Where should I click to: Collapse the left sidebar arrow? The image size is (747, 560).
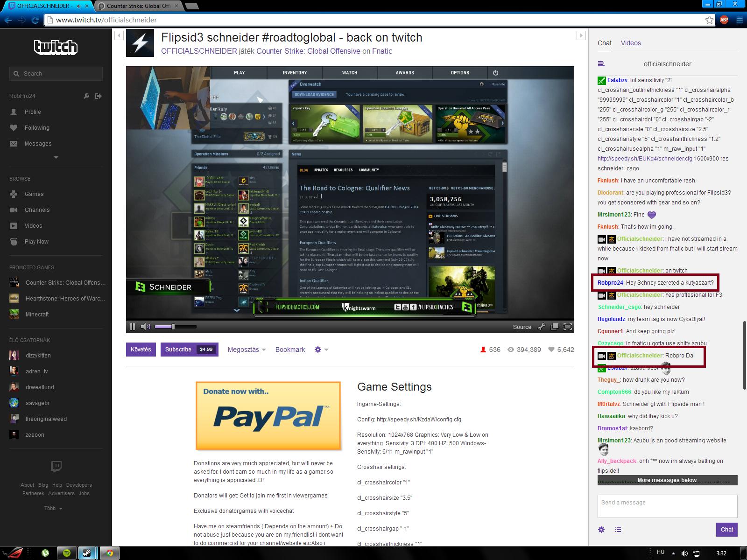(119, 35)
